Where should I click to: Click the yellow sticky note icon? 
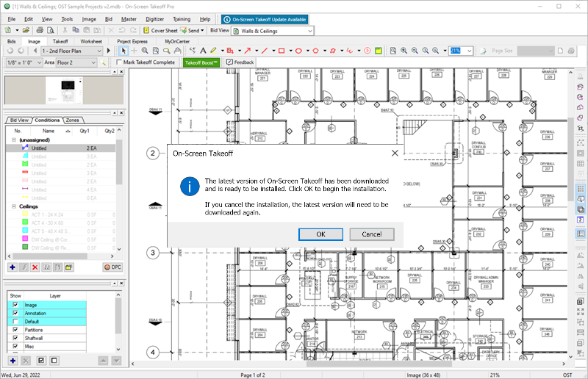coord(379,51)
